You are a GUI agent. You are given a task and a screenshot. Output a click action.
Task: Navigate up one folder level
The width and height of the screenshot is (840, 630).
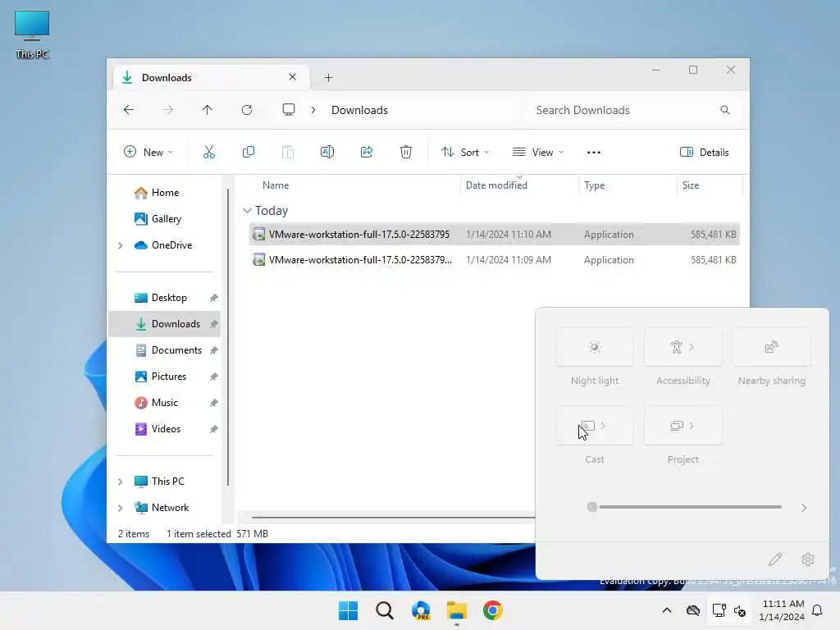(x=208, y=110)
